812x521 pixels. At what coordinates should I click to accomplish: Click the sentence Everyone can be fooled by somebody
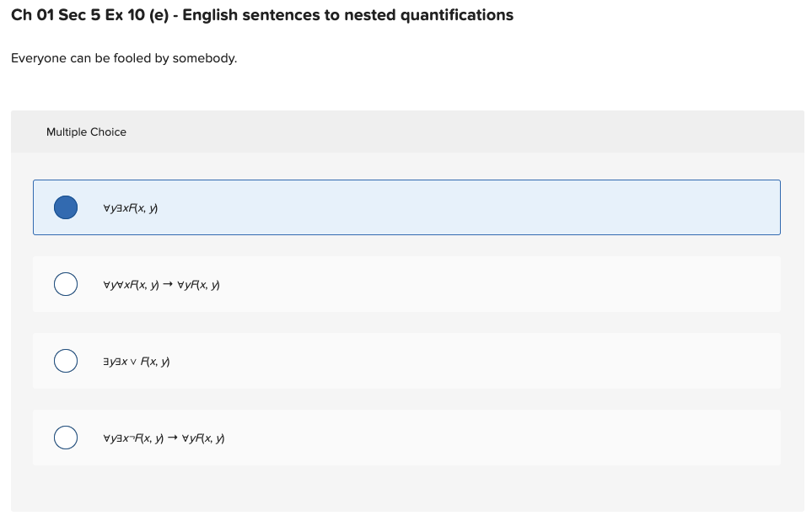point(123,58)
